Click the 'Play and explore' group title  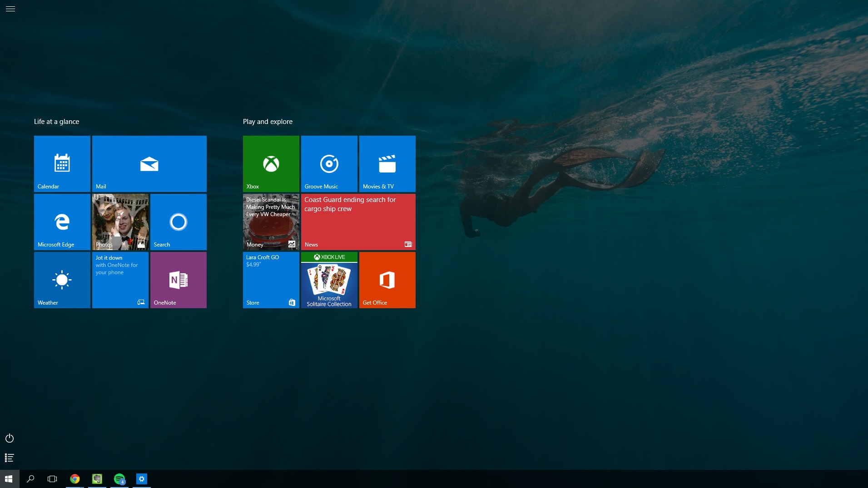[268, 122]
